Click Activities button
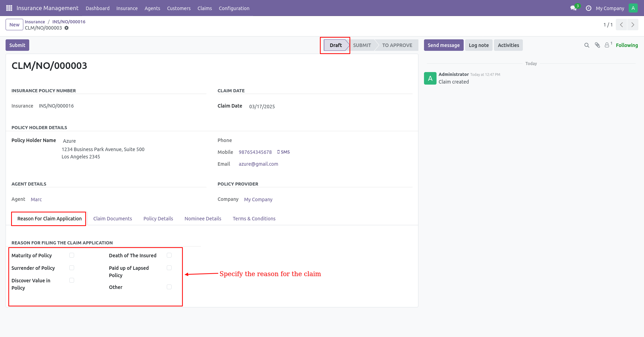644x337 pixels. coord(508,45)
